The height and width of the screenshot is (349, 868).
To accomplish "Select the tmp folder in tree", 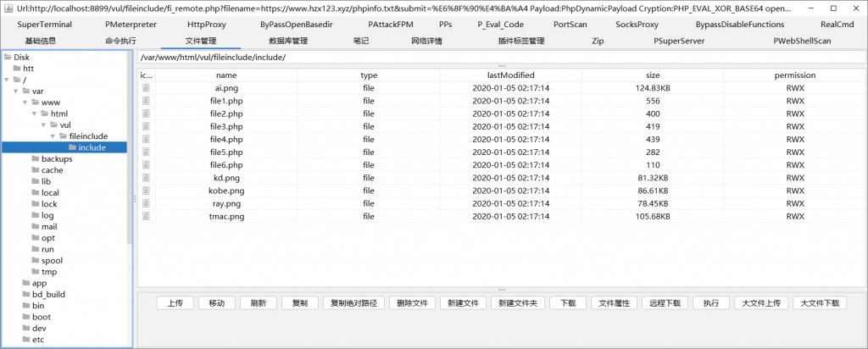I will pos(49,272).
